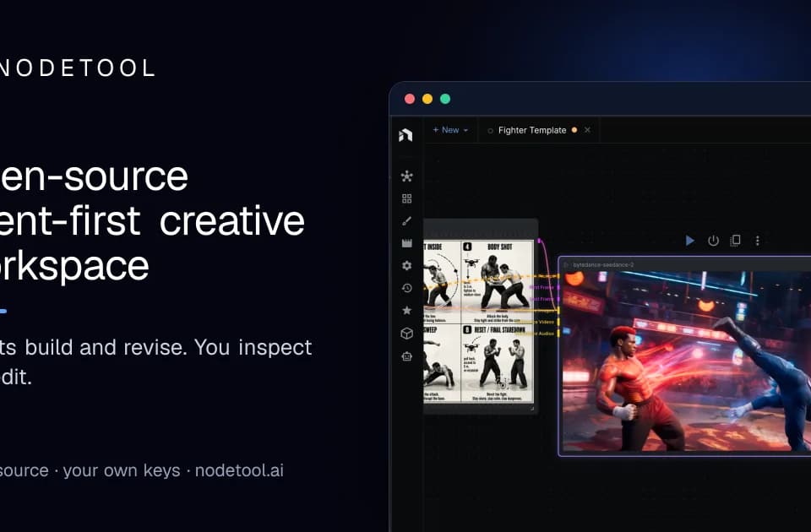The width and height of the screenshot is (811, 532).
Task: Close the Fighter Template tab
Action: [587, 130]
